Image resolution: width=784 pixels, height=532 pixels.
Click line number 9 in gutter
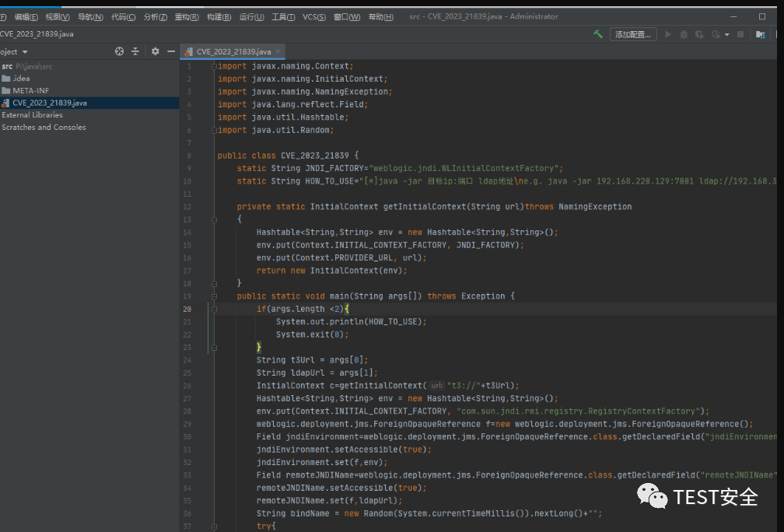point(189,169)
